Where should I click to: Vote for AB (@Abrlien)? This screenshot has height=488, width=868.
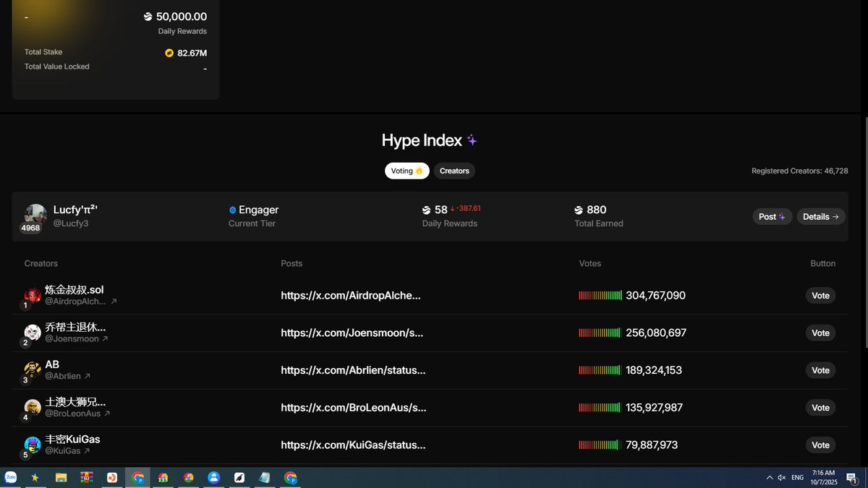[820, 370]
